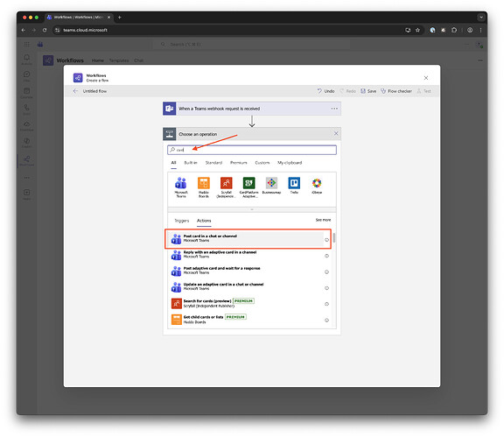
Task: Open info icon for Search for cards
Action: coord(326,304)
